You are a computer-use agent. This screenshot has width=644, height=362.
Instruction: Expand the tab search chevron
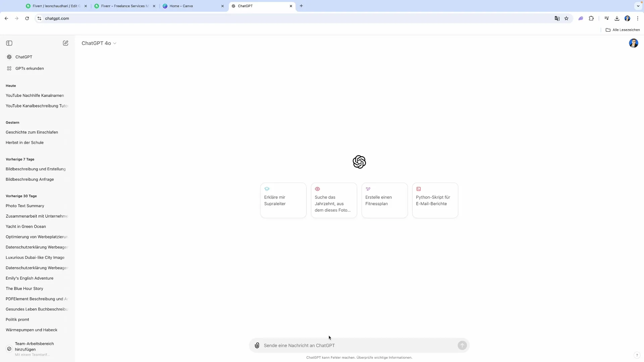pos(638,6)
